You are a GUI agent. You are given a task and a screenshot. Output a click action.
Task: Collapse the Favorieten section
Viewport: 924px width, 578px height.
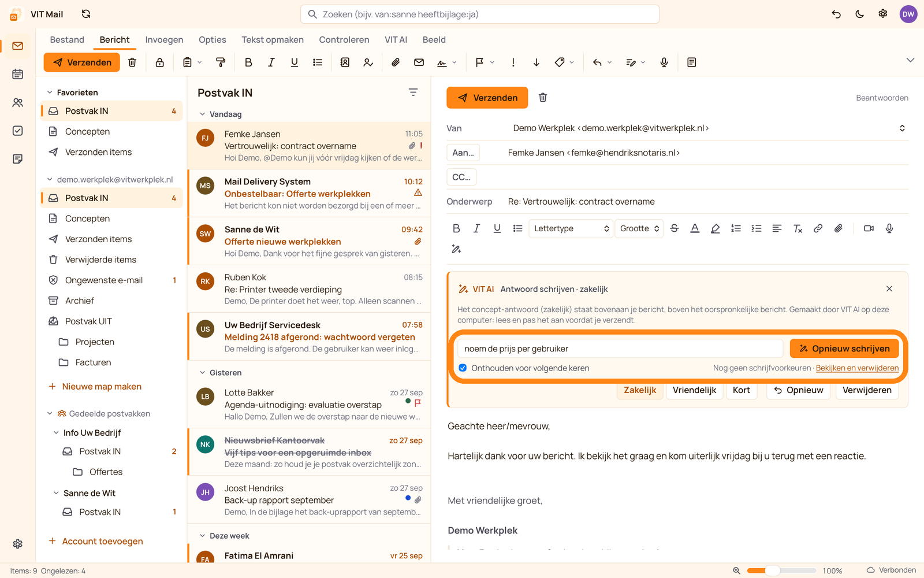(x=50, y=92)
